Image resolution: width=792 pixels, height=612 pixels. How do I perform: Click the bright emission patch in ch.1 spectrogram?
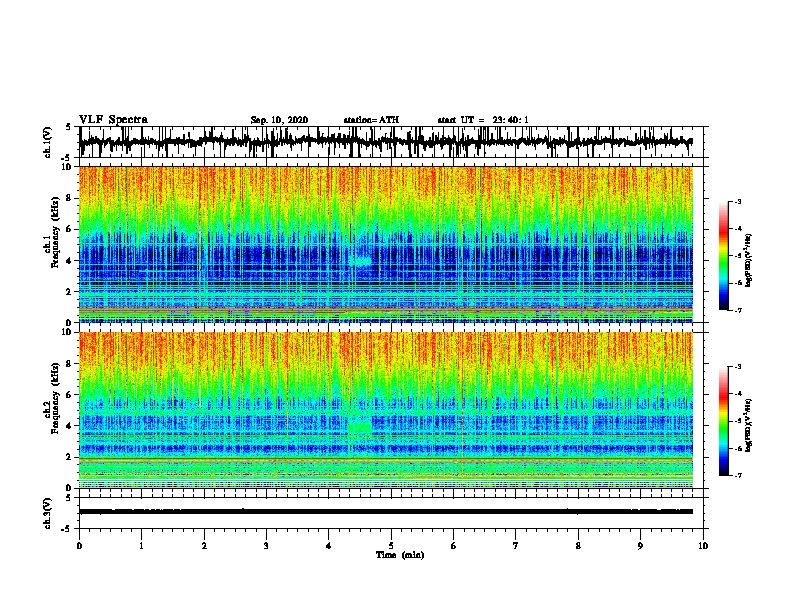click(x=360, y=261)
